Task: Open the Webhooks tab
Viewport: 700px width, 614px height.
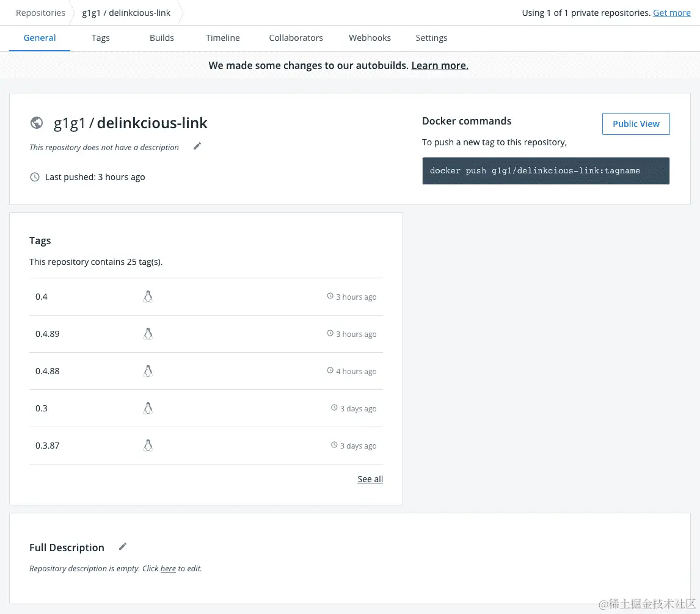Action: [x=370, y=38]
